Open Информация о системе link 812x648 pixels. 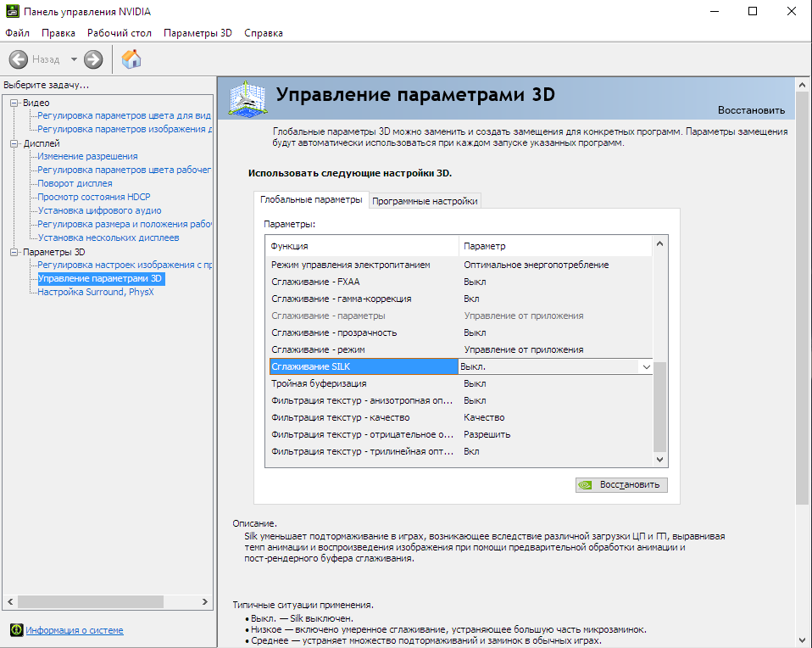[x=75, y=630]
